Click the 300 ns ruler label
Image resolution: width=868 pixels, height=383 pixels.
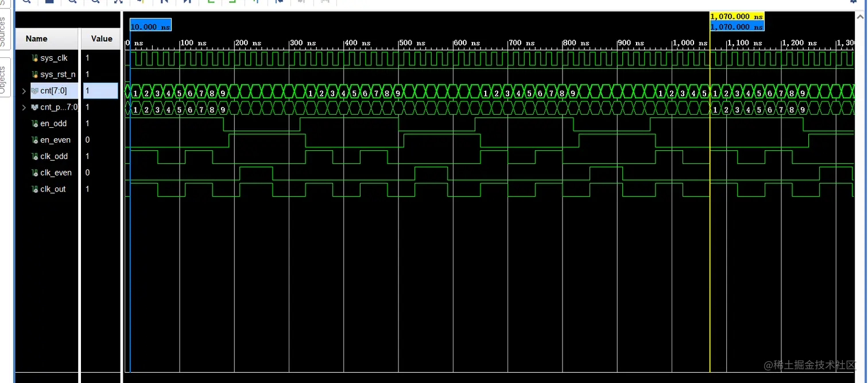click(303, 43)
